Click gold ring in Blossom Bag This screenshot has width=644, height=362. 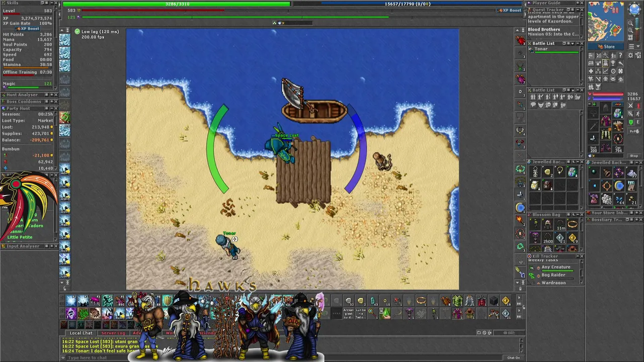click(572, 224)
